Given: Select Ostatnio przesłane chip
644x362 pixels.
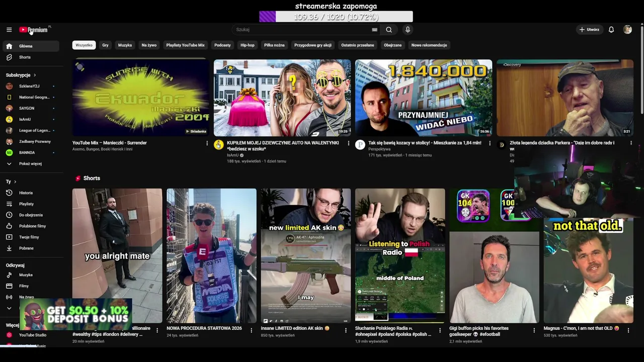Looking at the screenshot, I should [x=358, y=45].
